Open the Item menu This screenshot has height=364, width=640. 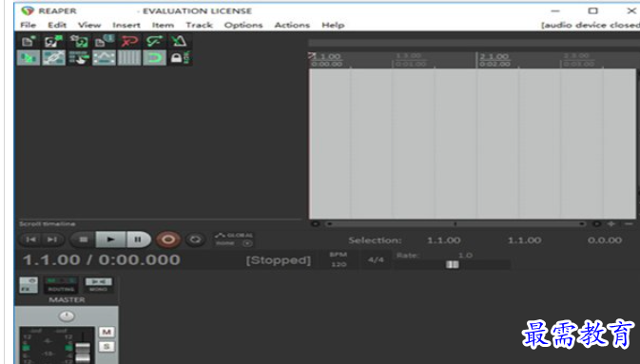[x=163, y=25]
